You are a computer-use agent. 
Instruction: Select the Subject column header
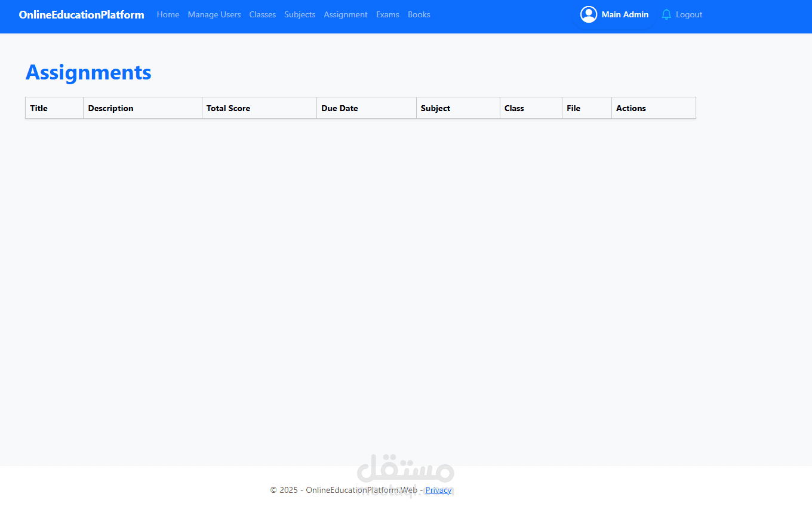point(458,108)
